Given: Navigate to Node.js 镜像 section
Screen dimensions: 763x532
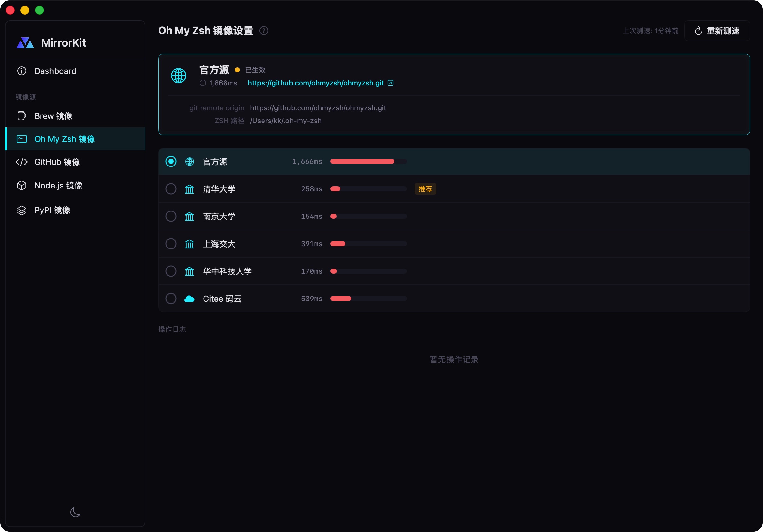Looking at the screenshot, I should coord(75,185).
